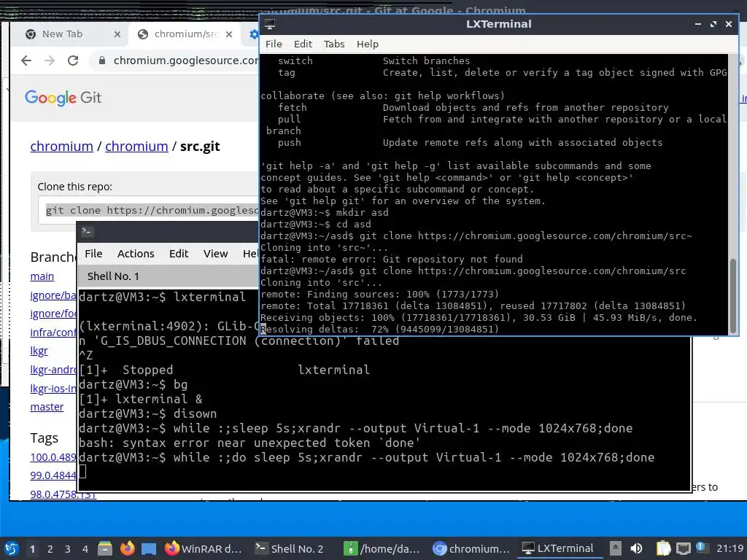This screenshot has height=560, width=747.
Task: Open the ignore/fo branch link
Action: [x=53, y=314]
